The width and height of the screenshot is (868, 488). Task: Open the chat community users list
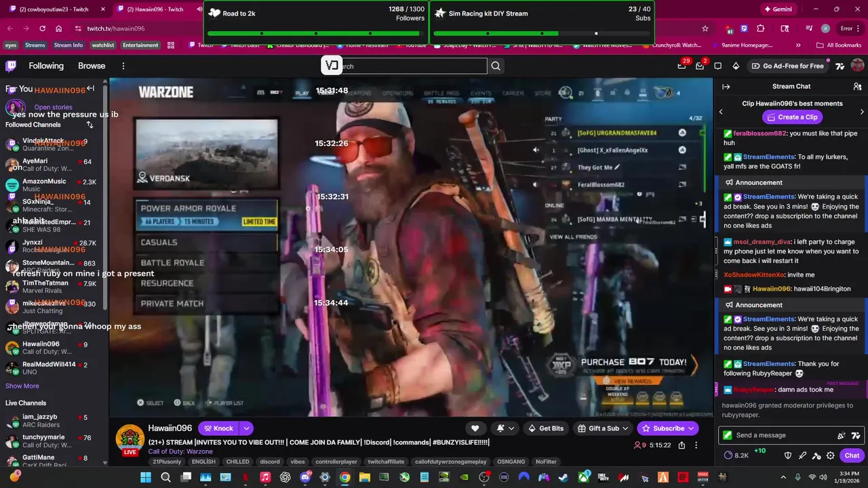point(857,87)
